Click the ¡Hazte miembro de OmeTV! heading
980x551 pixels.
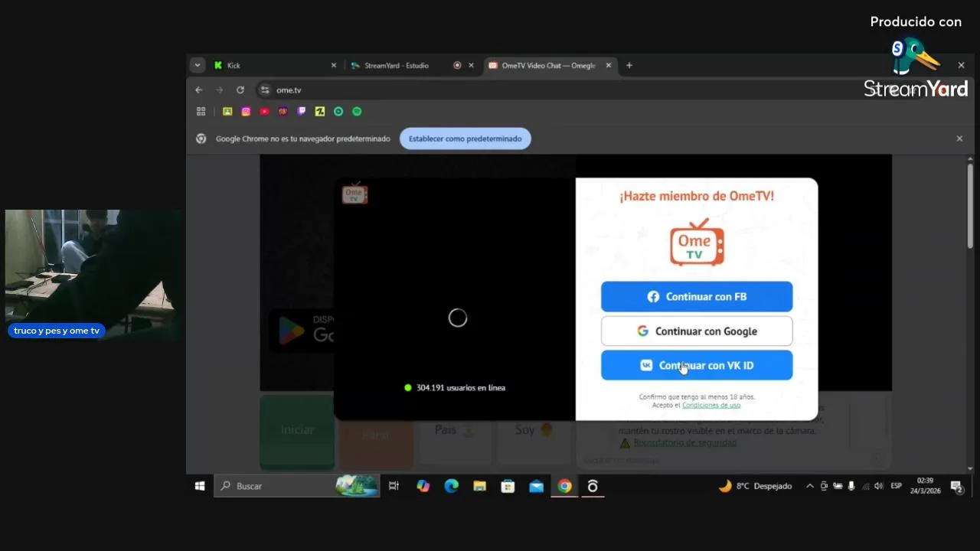coord(697,196)
